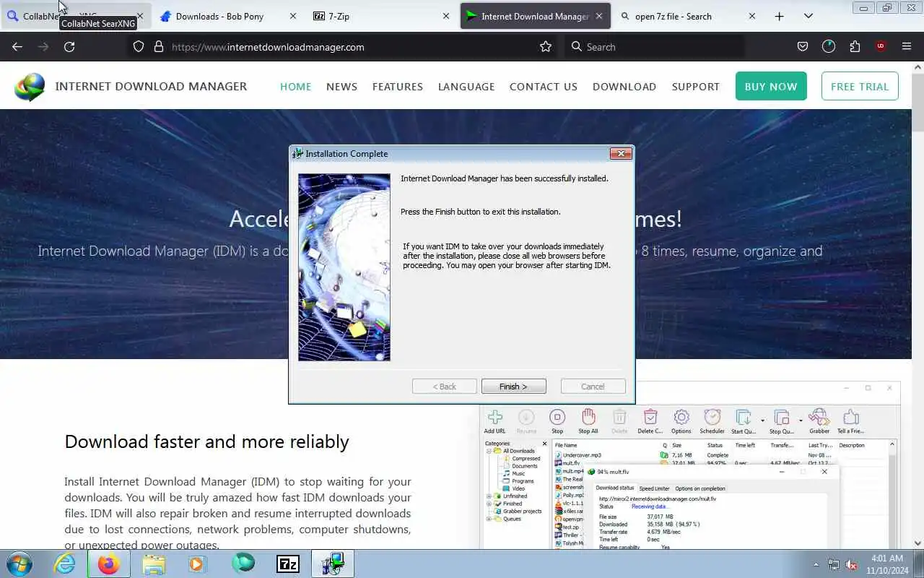Open the NEWS navigation link
This screenshot has height=578, width=924.
(x=341, y=86)
